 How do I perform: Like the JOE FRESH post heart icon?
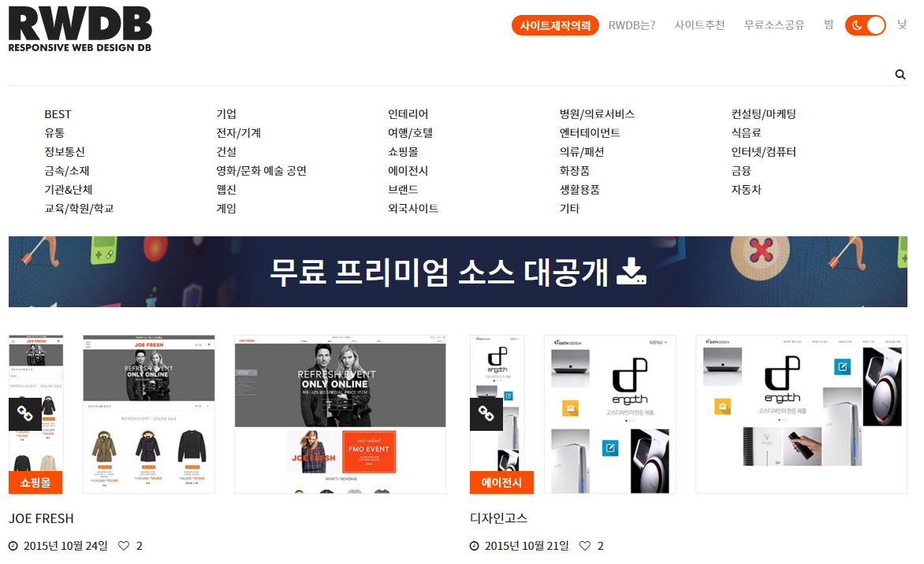coord(124,546)
